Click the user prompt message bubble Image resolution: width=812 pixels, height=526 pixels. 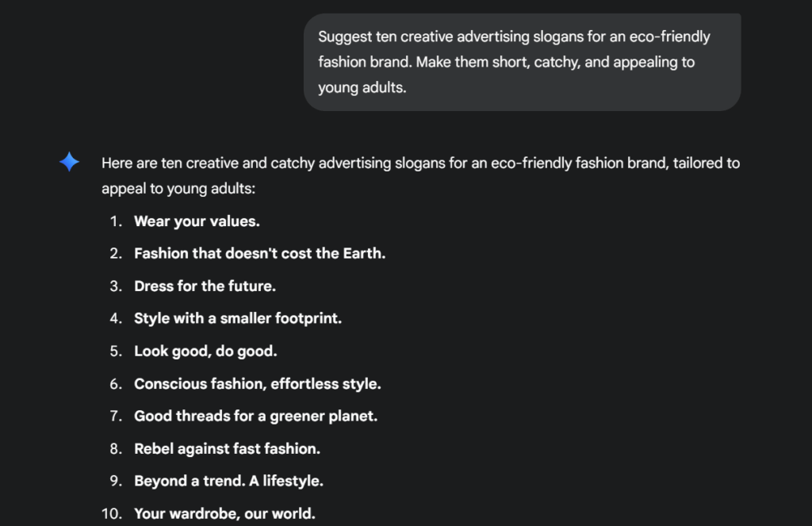click(522, 62)
